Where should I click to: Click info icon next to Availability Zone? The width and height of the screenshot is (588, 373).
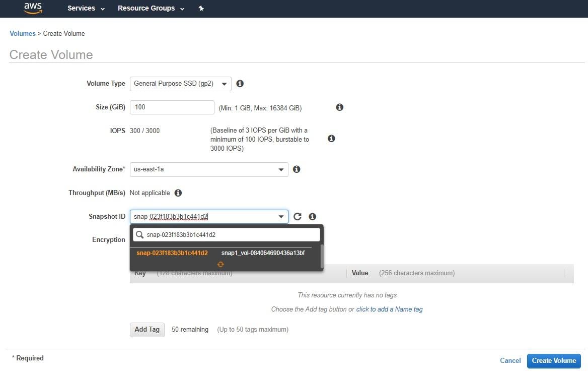[x=297, y=169]
